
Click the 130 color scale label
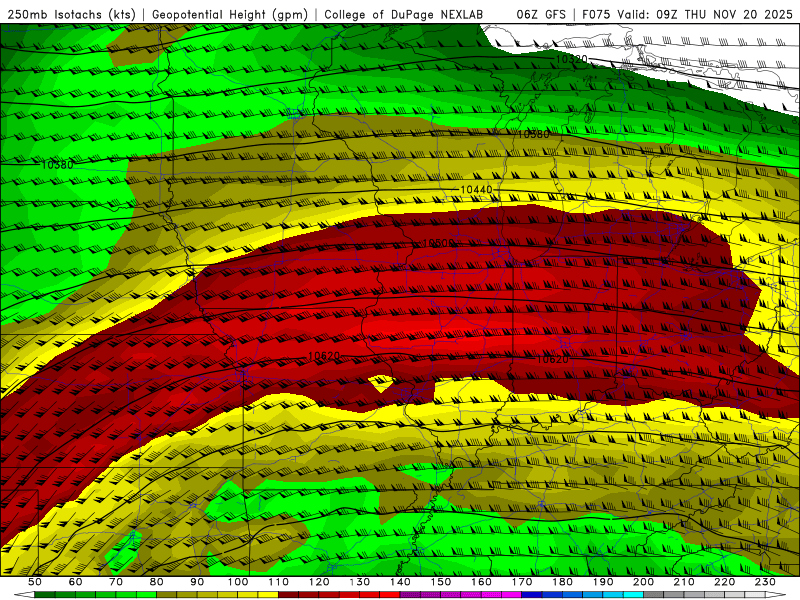coord(359,582)
